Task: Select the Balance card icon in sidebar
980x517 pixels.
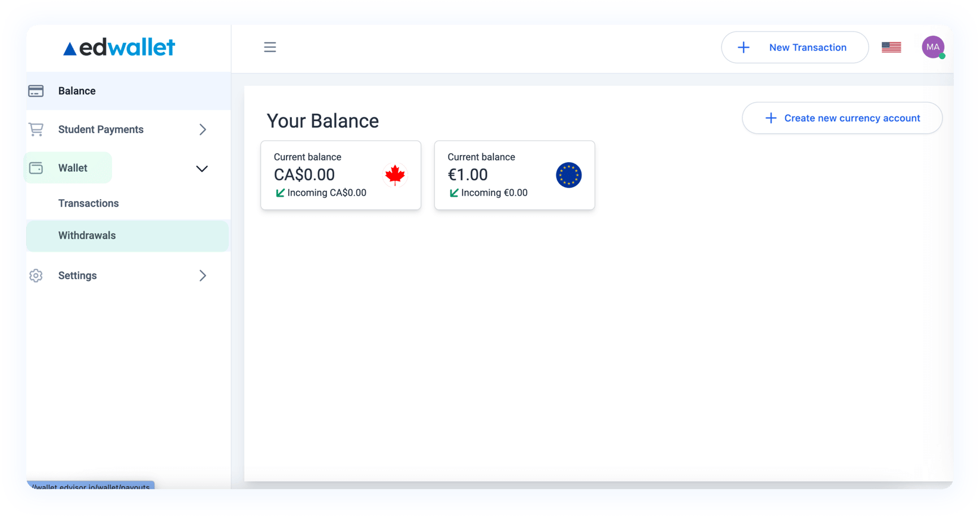Action: pos(36,91)
